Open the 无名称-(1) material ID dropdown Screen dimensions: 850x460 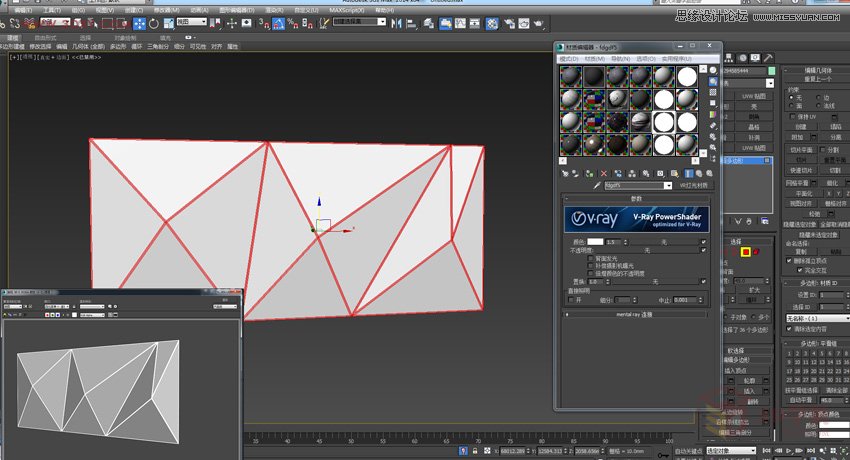(818, 318)
